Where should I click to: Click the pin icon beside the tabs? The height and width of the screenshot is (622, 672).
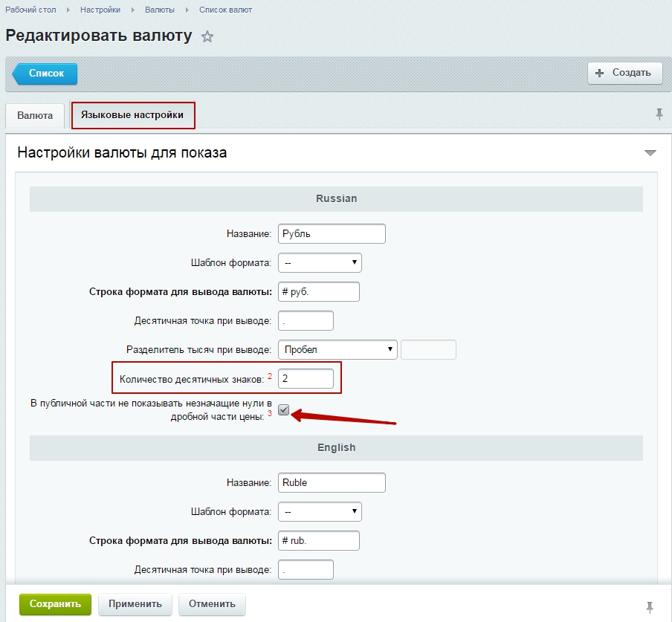(x=659, y=114)
